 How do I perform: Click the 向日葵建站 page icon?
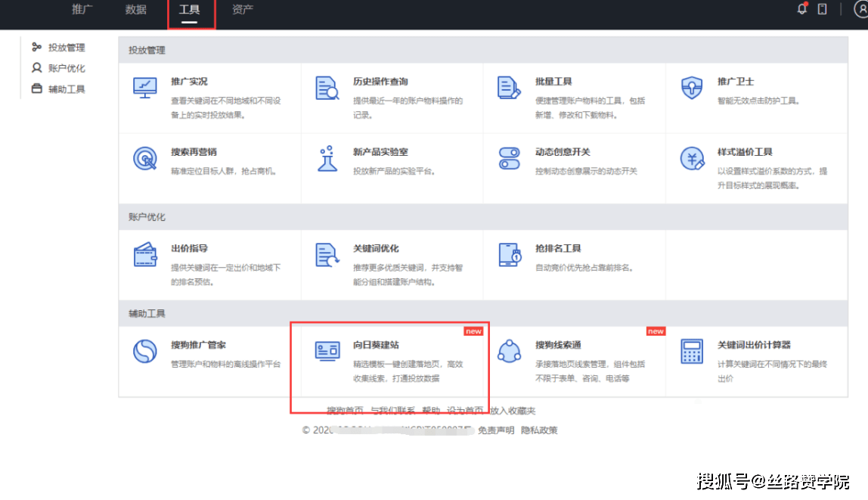(327, 351)
